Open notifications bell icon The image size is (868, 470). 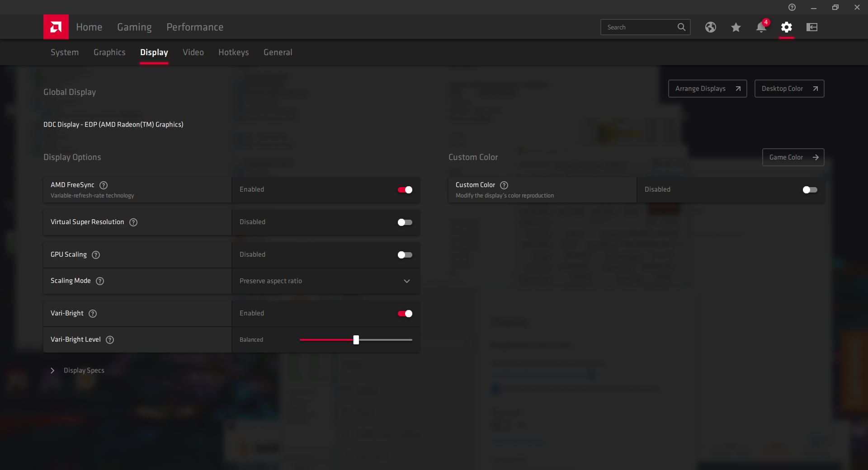tap(761, 27)
